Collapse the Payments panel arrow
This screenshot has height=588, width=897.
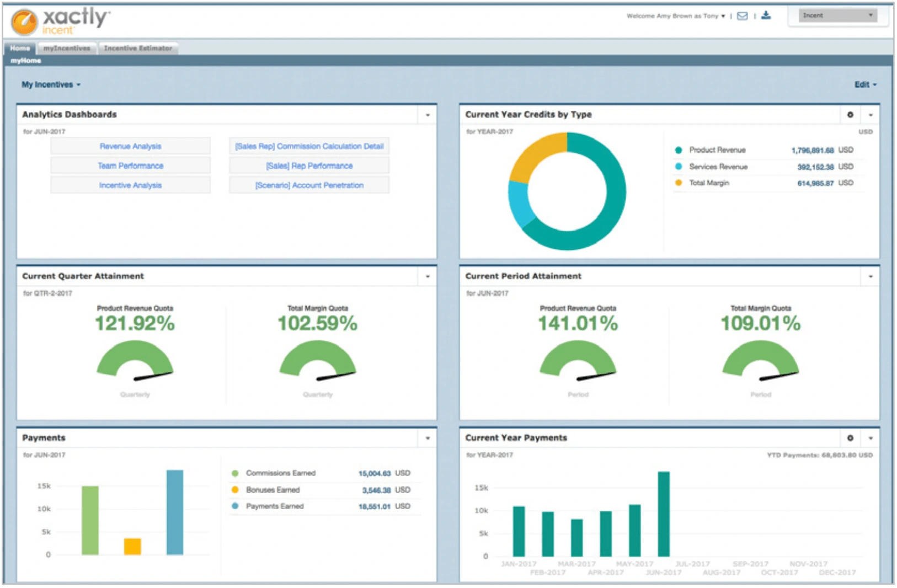pyautogui.click(x=428, y=438)
